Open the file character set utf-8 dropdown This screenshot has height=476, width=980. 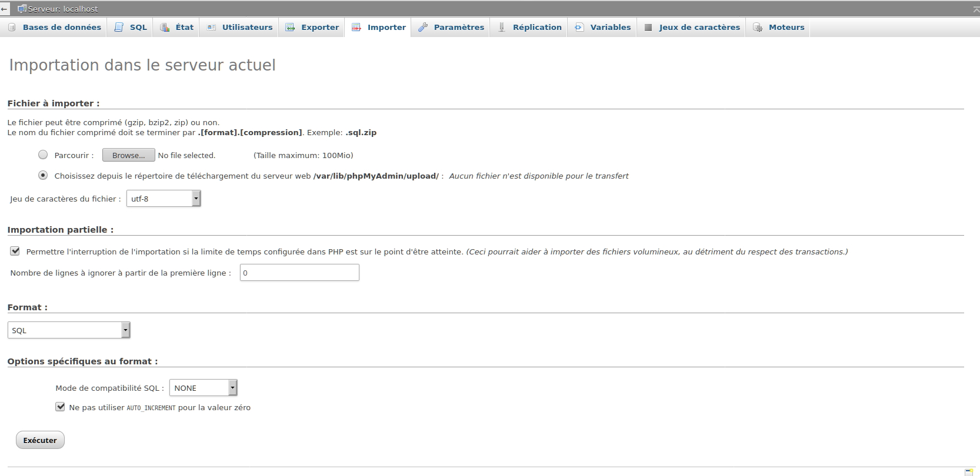(x=164, y=199)
